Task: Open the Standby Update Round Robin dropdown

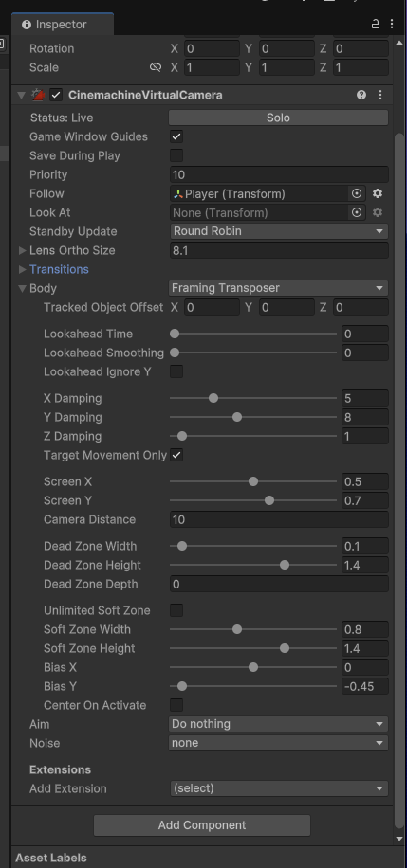Action: pyautogui.click(x=278, y=231)
